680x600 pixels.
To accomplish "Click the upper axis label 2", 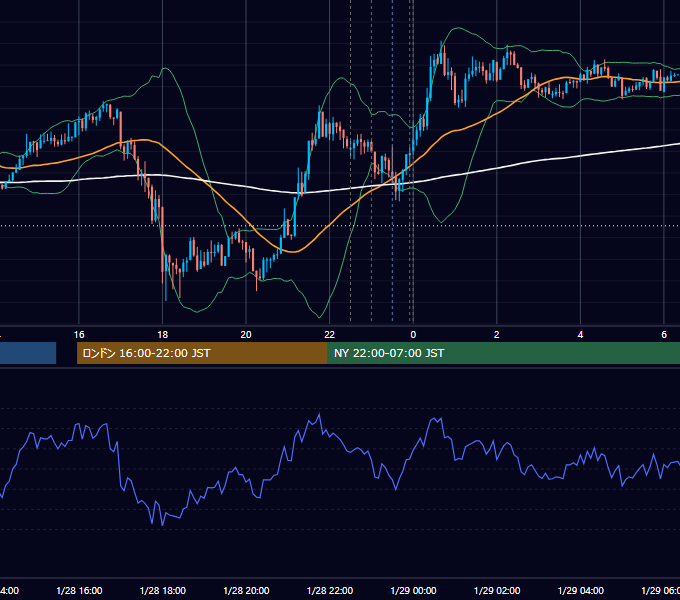I will 497,335.
